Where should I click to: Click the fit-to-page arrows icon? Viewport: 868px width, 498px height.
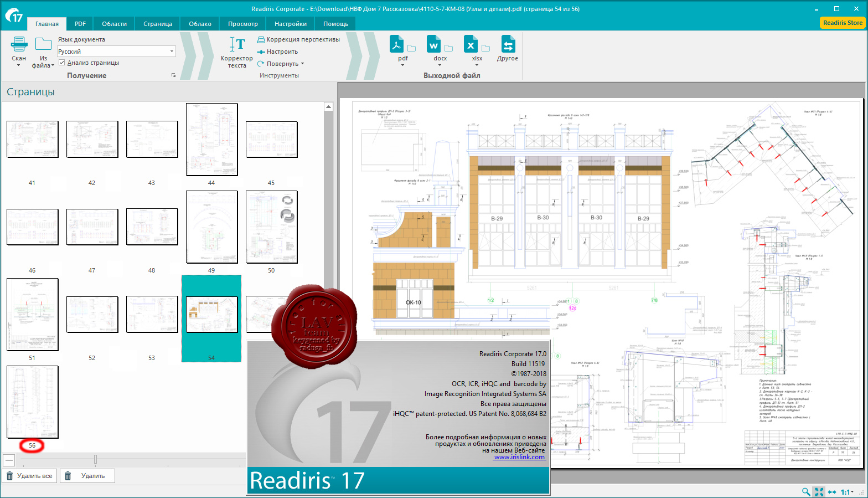(819, 492)
